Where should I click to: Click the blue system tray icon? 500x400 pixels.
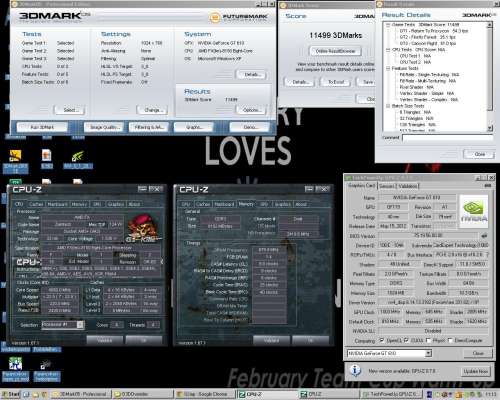[430, 395]
